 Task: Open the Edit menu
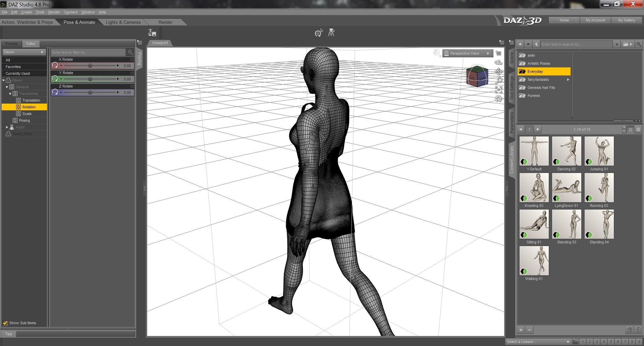coord(14,12)
